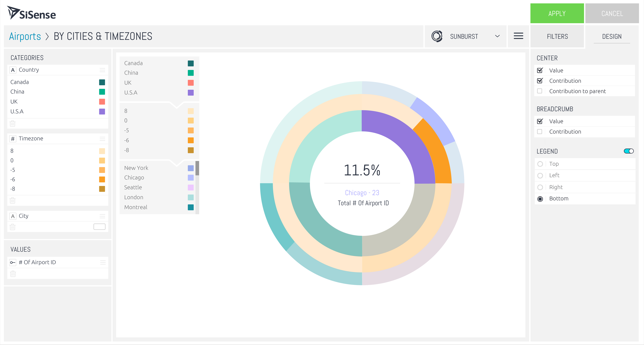
Task: Click the sunburst chart type icon
Action: (x=437, y=36)
